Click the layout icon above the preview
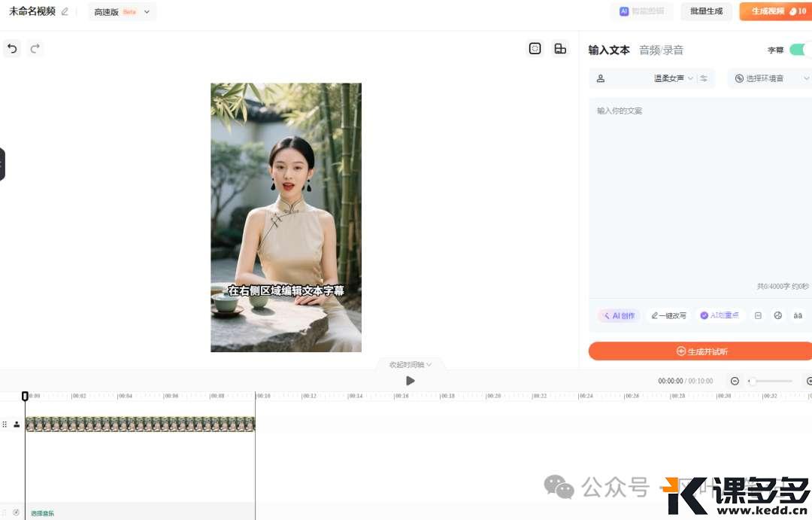The image size is (812, 520). pos(560,49)
